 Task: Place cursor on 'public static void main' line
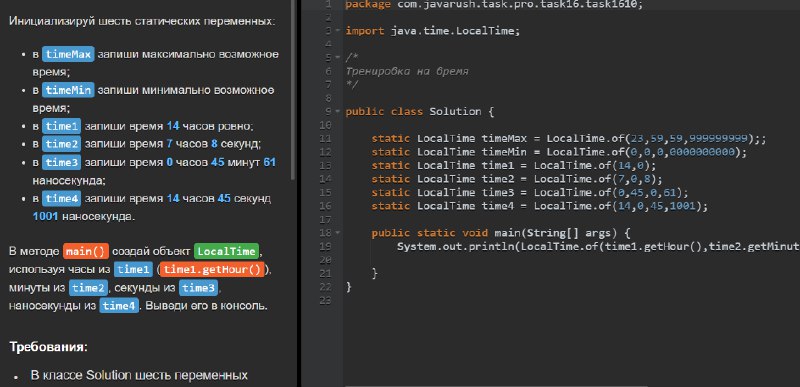502,233
